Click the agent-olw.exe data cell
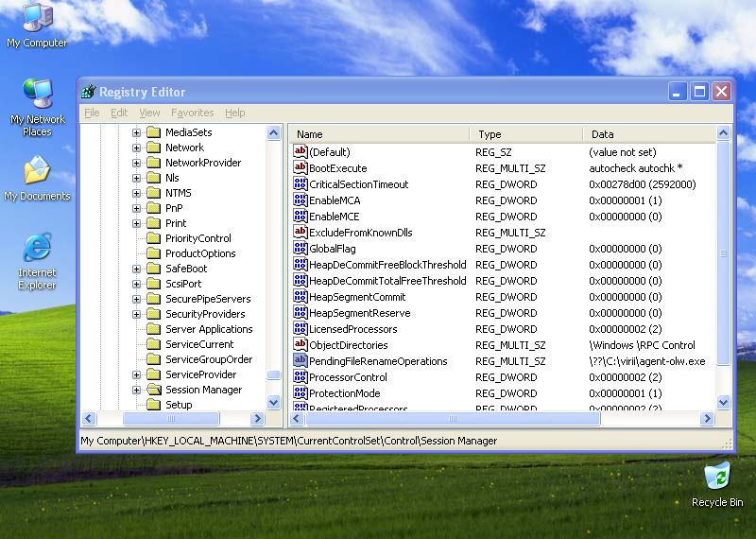Screen dimensions: 756x539 coord(647,361)
